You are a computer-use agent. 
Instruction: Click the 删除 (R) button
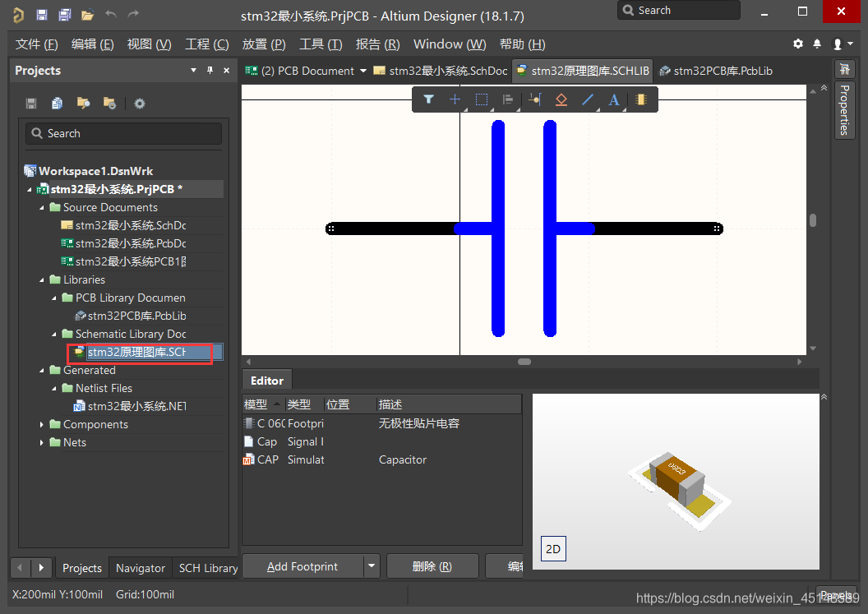pos(432,566)
